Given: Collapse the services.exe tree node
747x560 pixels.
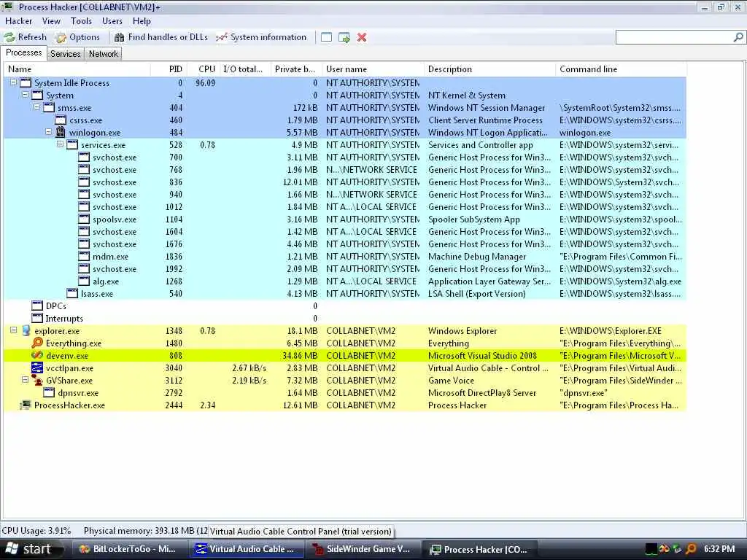Looking at the screenshot, I should click(x=60, y=144).
